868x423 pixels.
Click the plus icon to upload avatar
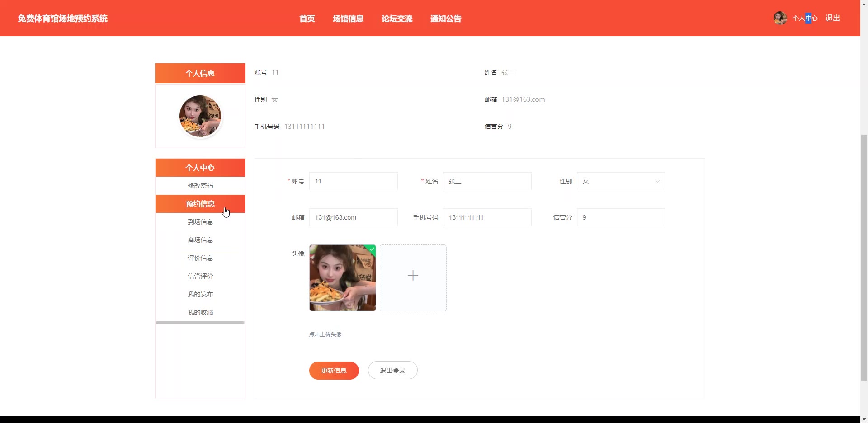(413, 276)
